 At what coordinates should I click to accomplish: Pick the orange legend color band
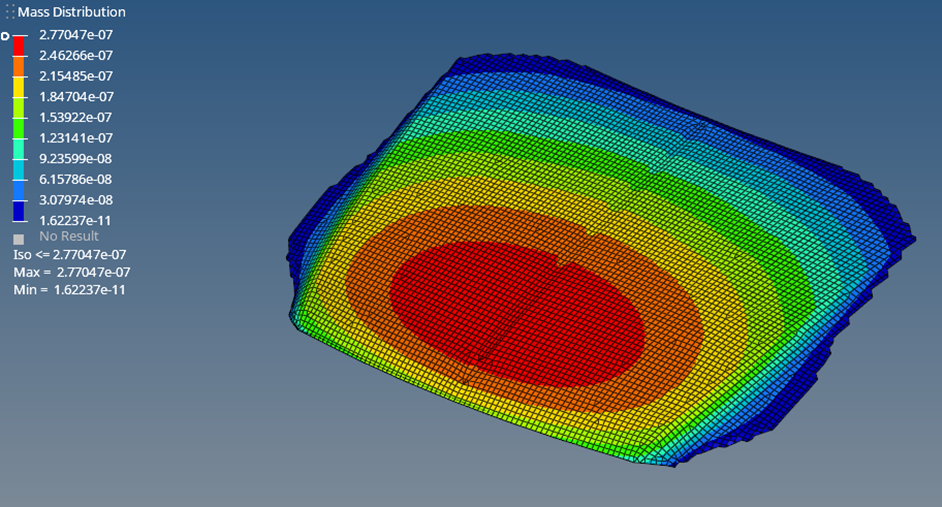(x=19, y=66)
